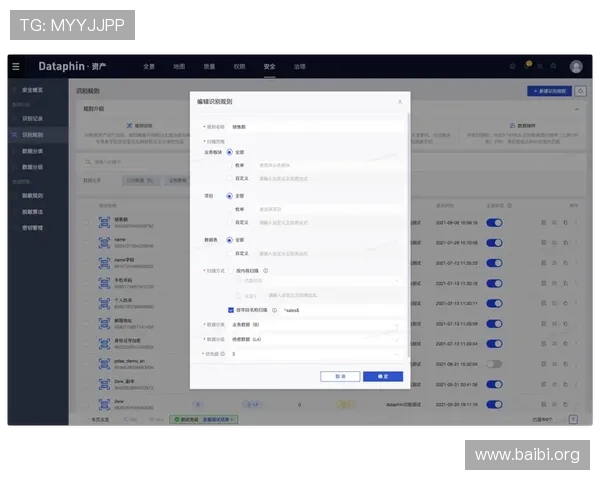600x480 pixels.
Task: Open the hamburger menu beside Dataphin logo
Action: tap(16, 67)
